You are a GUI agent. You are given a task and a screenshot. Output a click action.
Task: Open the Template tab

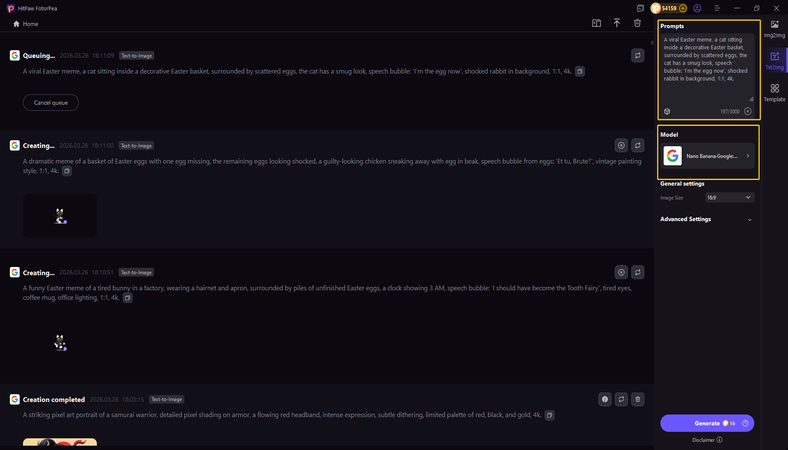click(x=774, y=92)
